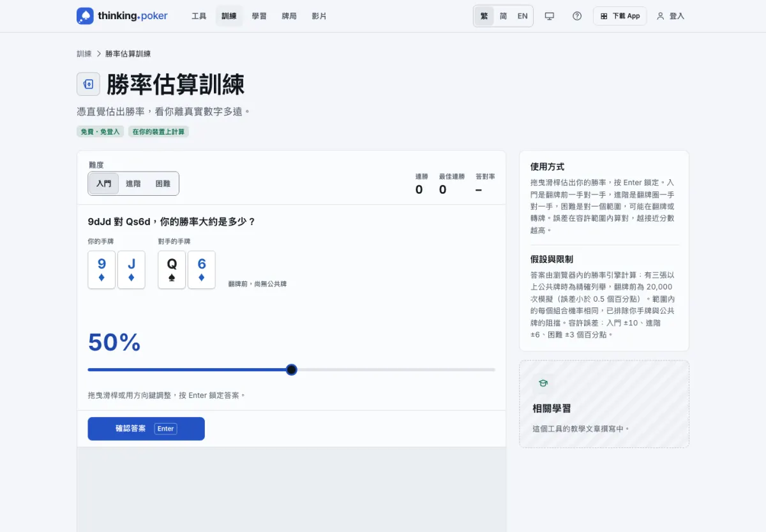Screen dimensions: 766x532
Task: Click the 登入 login link
Action: pyautogui.click(x=671, y=16)
